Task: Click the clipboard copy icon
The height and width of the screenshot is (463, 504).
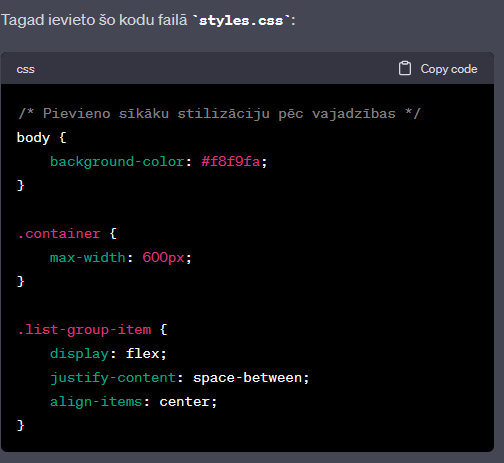Action: pyautogui.click(x=405, y=68)
